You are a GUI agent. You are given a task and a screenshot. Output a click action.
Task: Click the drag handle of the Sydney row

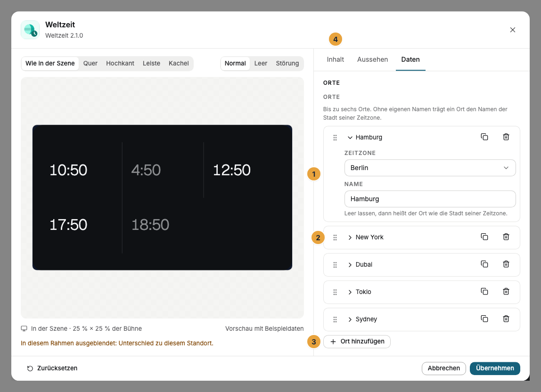pos(335,319)
